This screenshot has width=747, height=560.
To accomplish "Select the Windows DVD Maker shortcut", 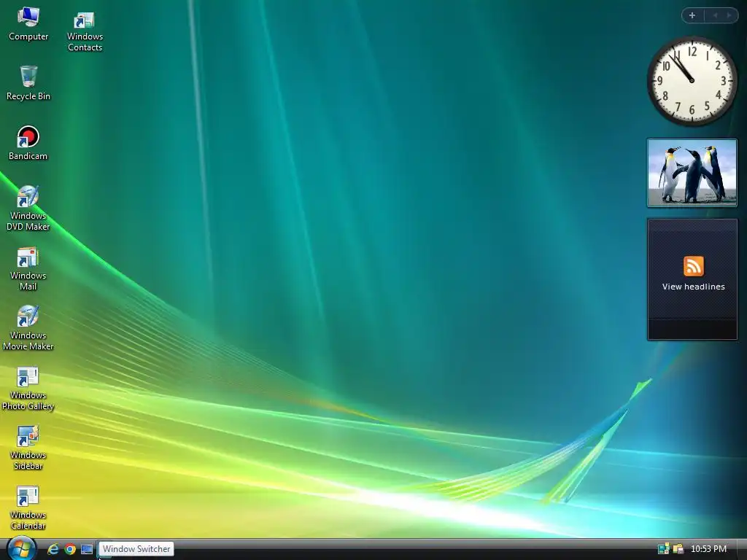I will coord(28,208).
